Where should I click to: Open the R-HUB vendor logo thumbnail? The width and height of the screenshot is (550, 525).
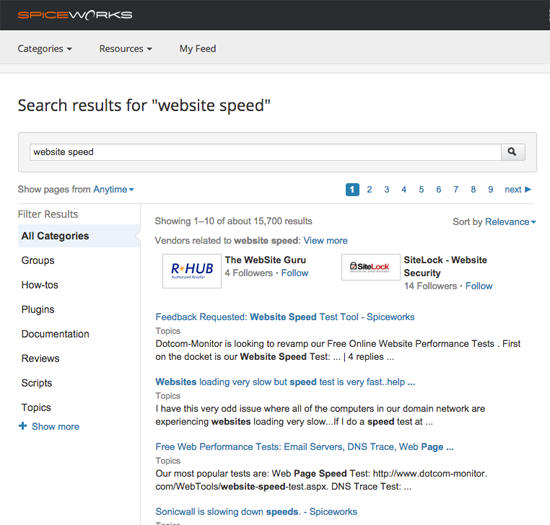pyautogui.click(x=192, y=271)
